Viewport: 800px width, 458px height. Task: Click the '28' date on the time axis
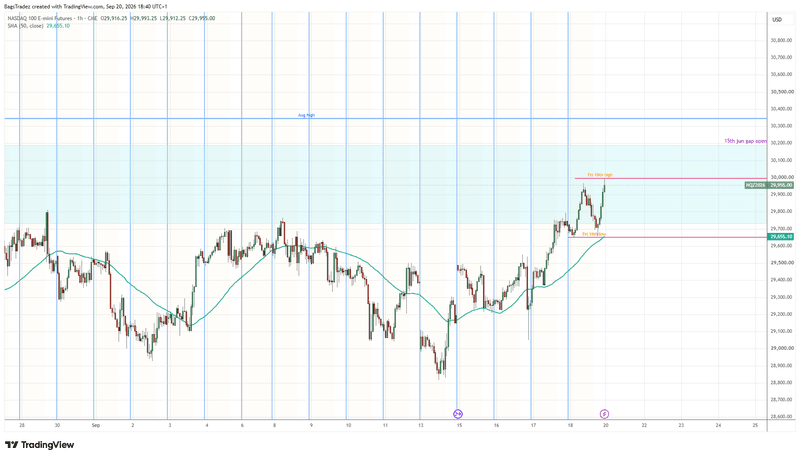pyautogui.click(x=21, y=425)
